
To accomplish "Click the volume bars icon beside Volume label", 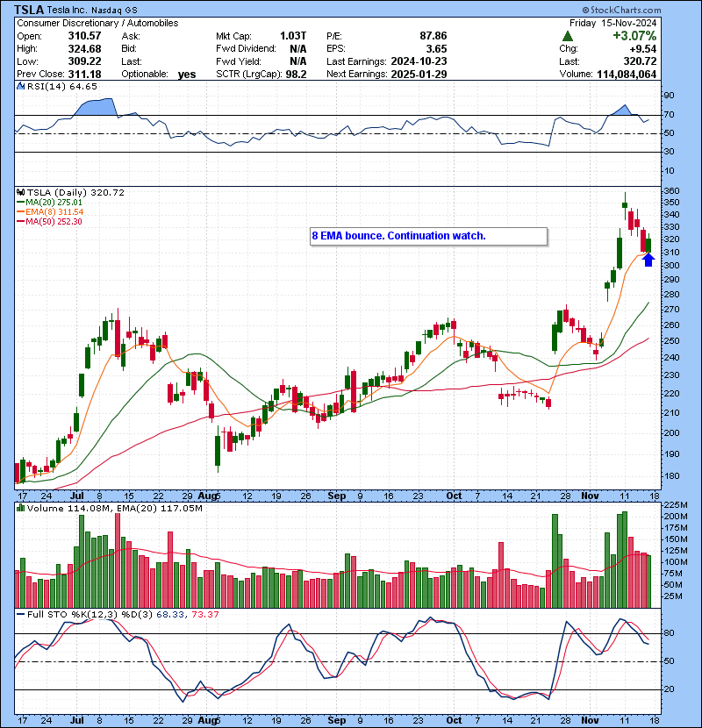I will click(20, 508).
